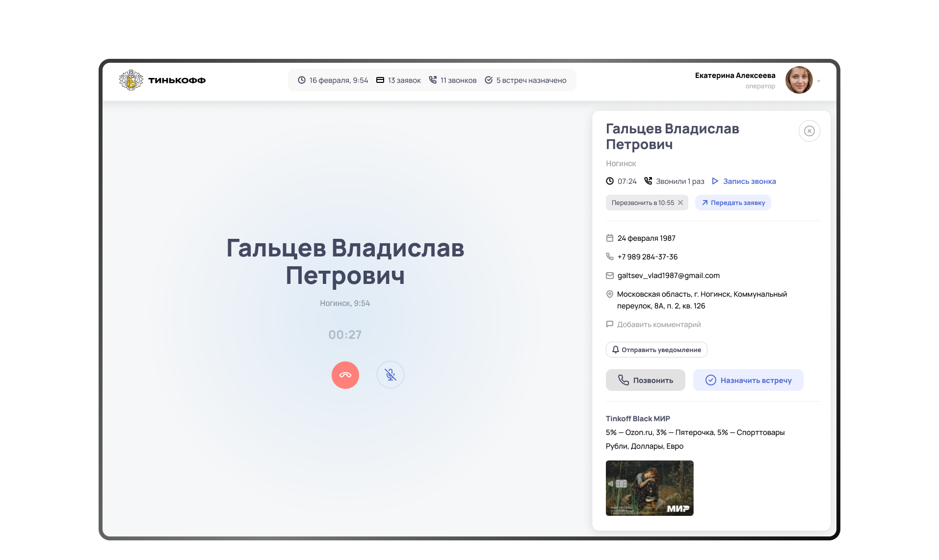Click the phone number +7 989 284-37-36
Viewport: 939px width, 560px height.
[x=647, y=257]
